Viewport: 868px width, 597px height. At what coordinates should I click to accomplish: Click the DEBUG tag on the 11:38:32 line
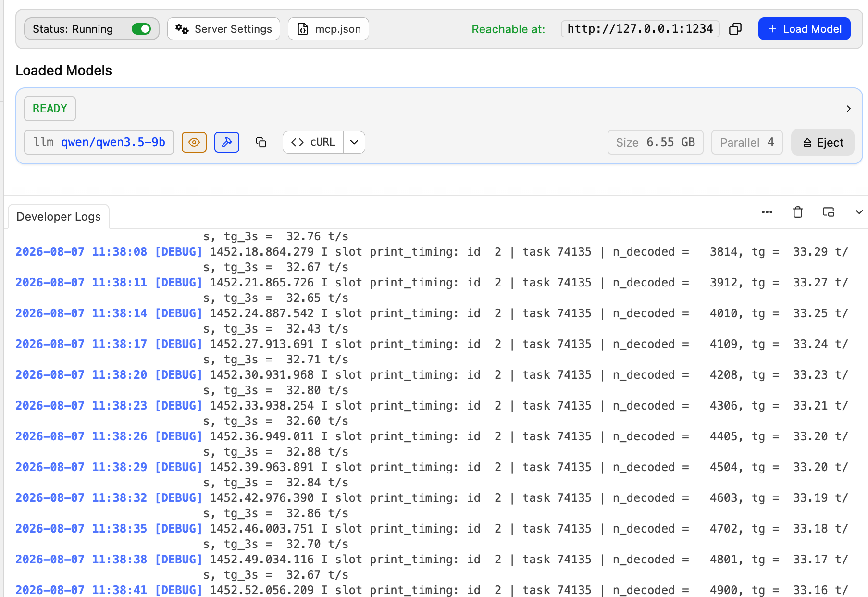pos(179,498)
